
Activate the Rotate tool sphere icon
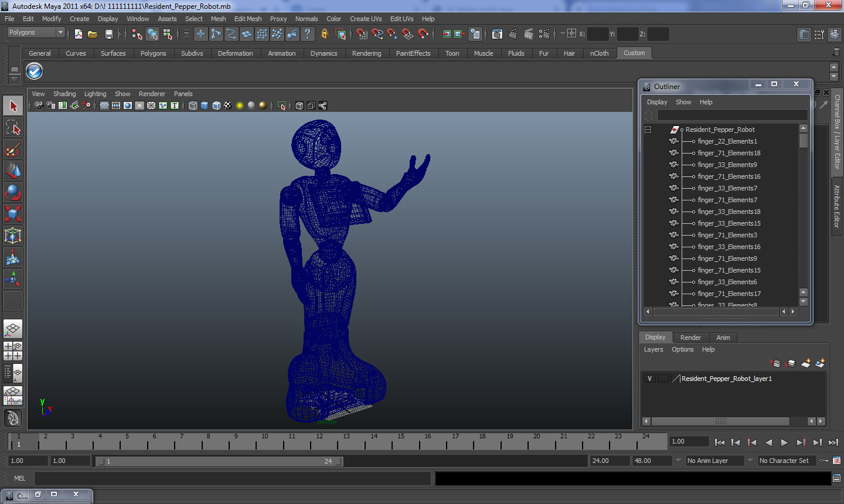13,192
